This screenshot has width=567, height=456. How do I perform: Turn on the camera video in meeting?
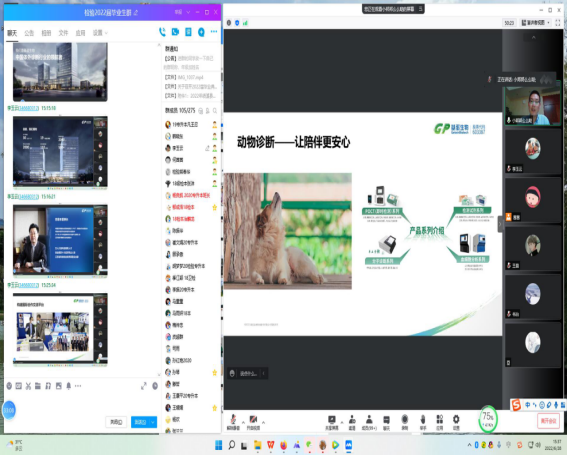(x=253, y=422)
